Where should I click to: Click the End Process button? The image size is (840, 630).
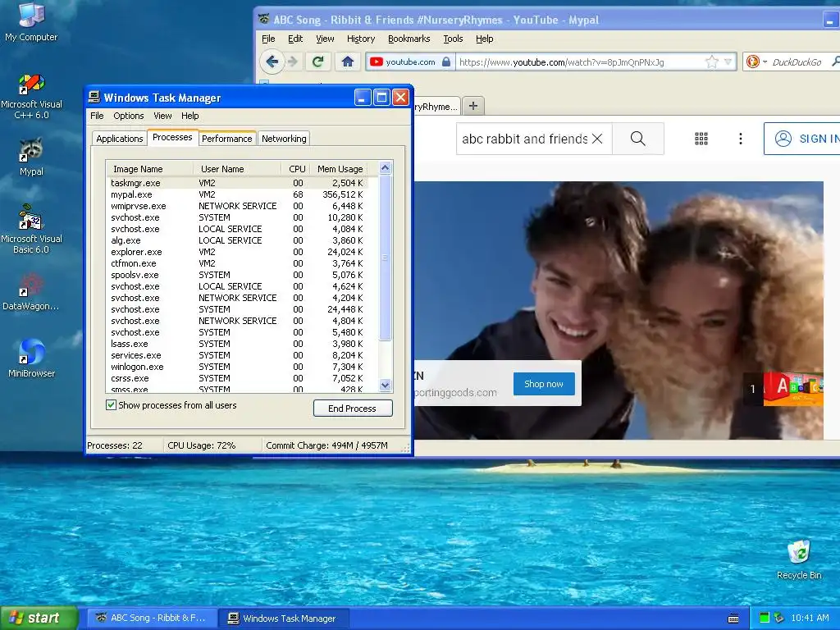click(x=353, y=409)
